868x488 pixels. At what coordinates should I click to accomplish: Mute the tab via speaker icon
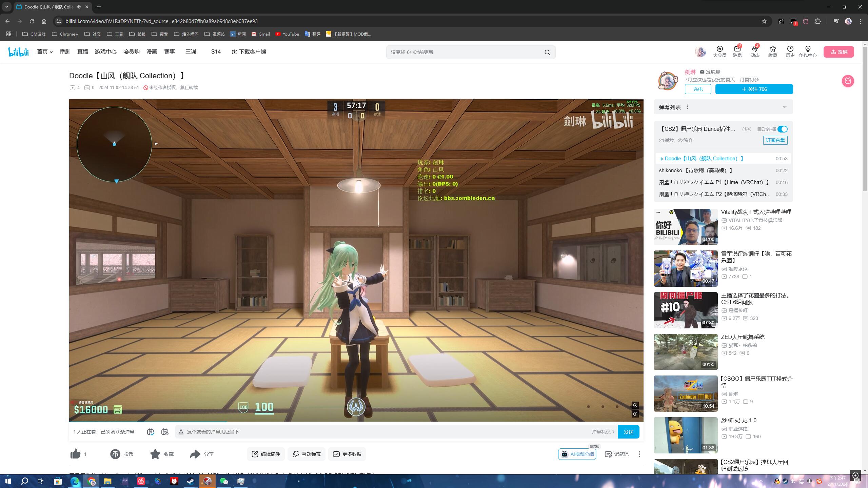pos(79,7)
